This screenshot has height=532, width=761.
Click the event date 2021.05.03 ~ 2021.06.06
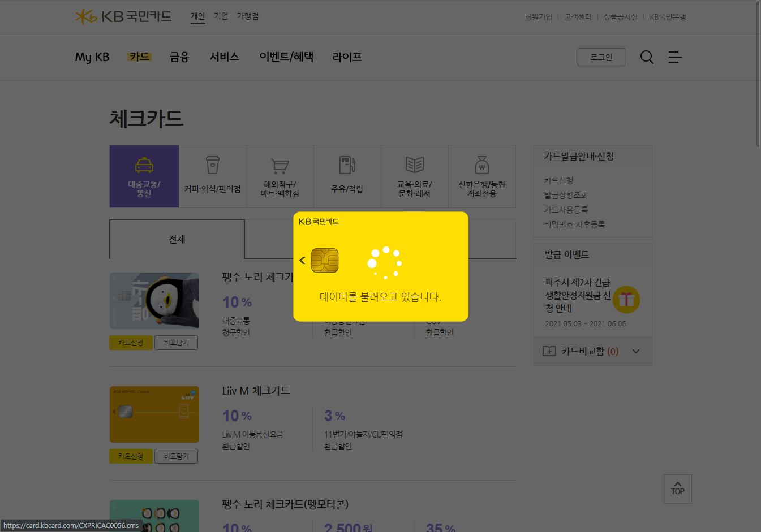click(x=586, y=324)
